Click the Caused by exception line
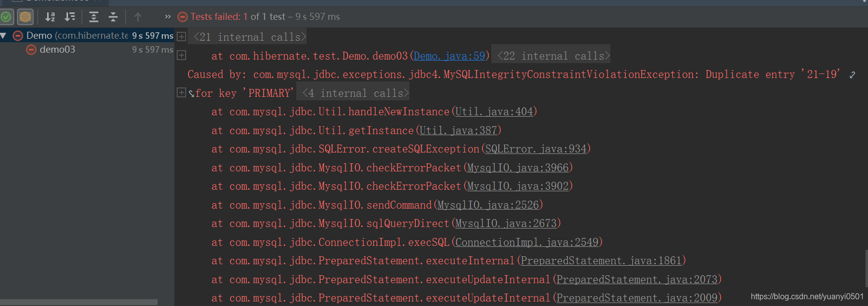Image resolution: width=868 pixels, height=306 pixels. coord(514,75)
